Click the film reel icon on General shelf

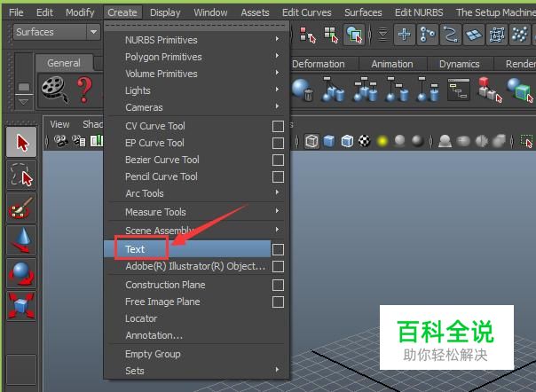pos(54,90)
